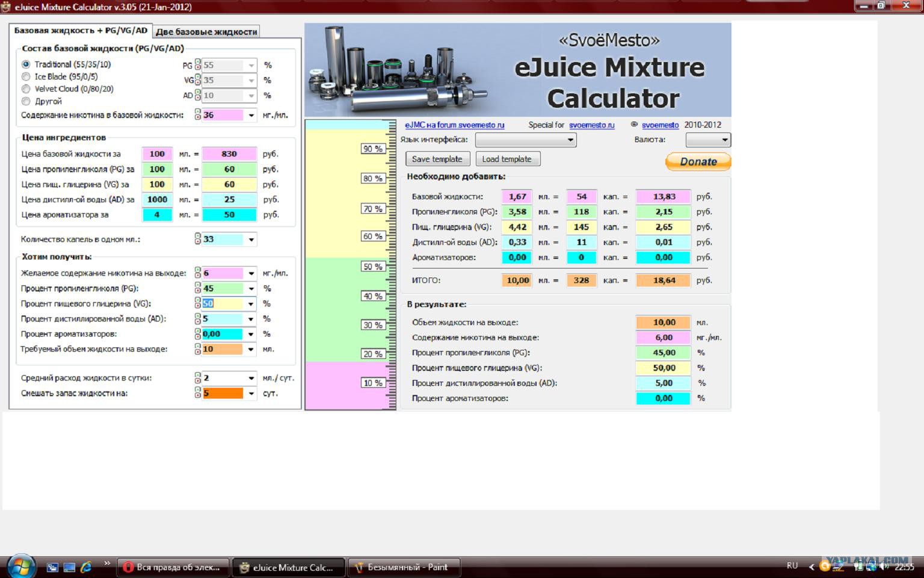Open svoemesto.ru link after Special for
924x578 pixels.
click(x=592, y=125)
